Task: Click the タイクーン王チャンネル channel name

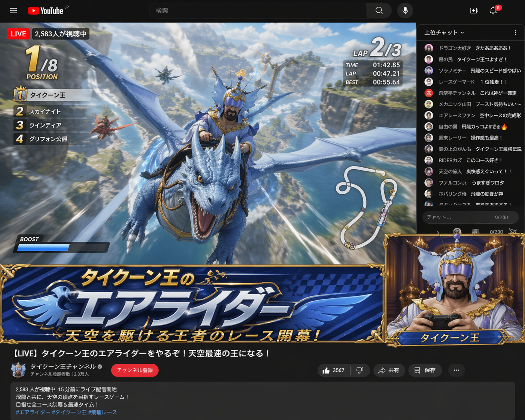Action: pyautogui.click(x=63, y=366)
